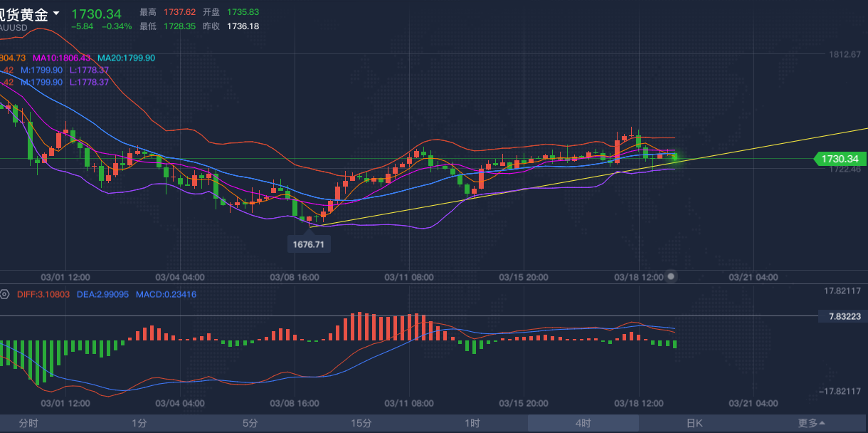Expand the 更多 timeframe menu
The image size is (868, 433).
812,423
